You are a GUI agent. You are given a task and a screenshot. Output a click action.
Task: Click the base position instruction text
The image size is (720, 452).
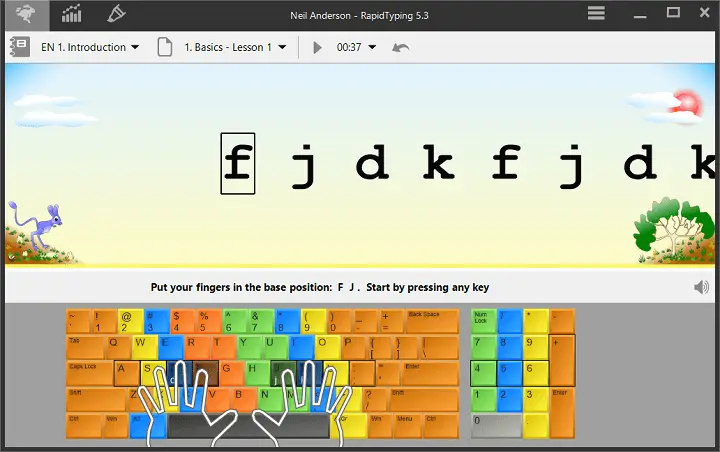tap(320, 287)
